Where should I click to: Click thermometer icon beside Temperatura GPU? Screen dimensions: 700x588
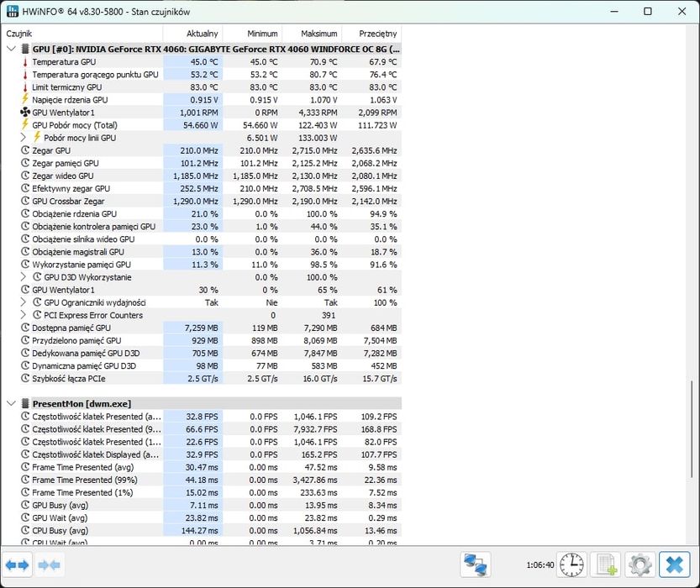click(x=25, y=62)
